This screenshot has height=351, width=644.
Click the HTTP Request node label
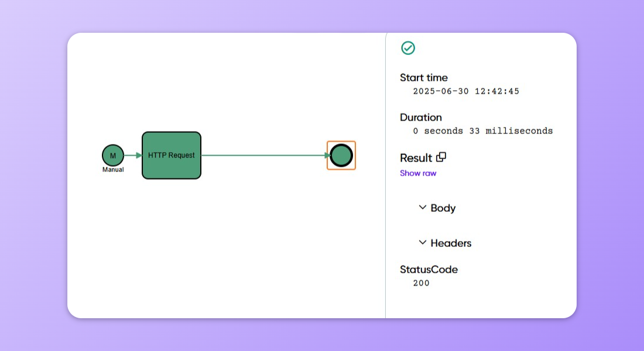point(170,156)
